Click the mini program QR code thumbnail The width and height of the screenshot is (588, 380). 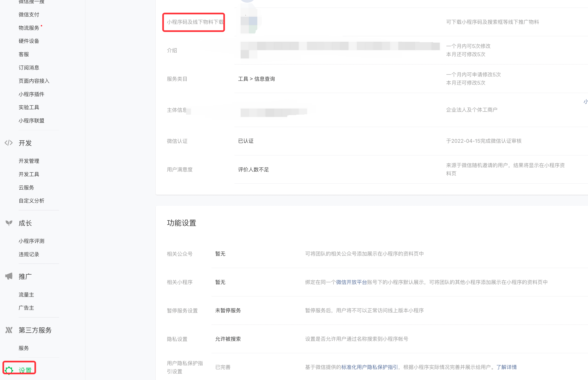(x=249, y=22)
